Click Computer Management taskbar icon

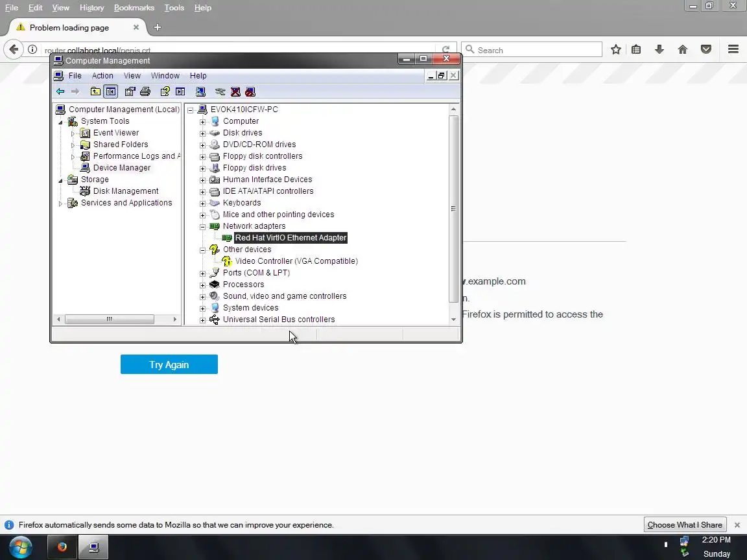coord(94,546)
